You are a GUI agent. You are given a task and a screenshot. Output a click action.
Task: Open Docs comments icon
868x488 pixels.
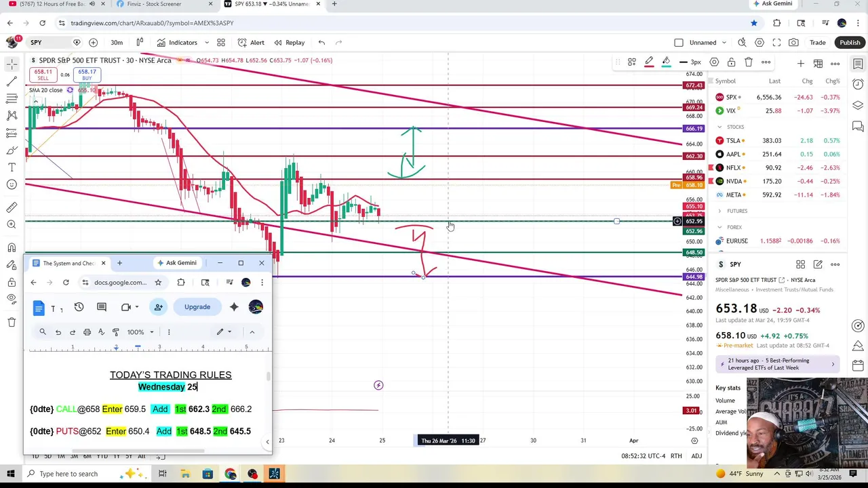pyautogui.click(x=102, y=307)
